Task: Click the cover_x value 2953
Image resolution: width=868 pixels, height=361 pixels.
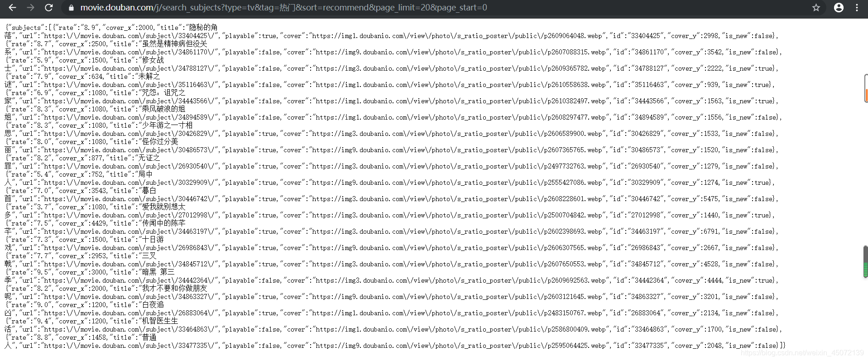Action: coord(98,256)
